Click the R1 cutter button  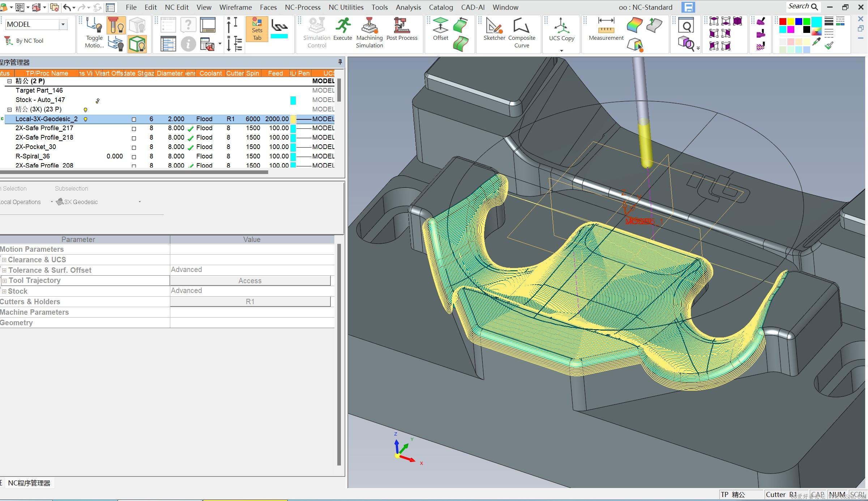[x=250, y=302]
